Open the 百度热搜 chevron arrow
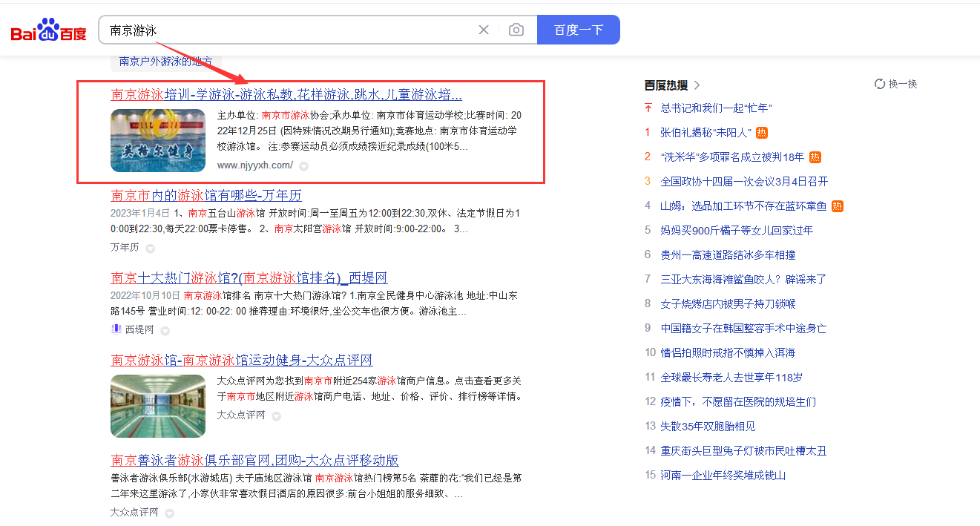 click(697, 85)
